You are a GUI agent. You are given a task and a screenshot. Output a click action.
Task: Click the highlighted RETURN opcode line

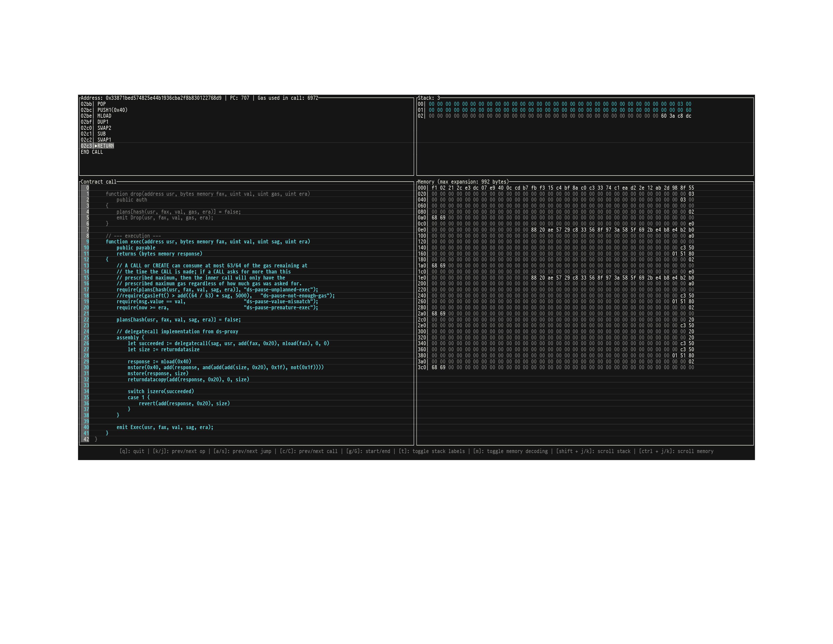(105, 146)
